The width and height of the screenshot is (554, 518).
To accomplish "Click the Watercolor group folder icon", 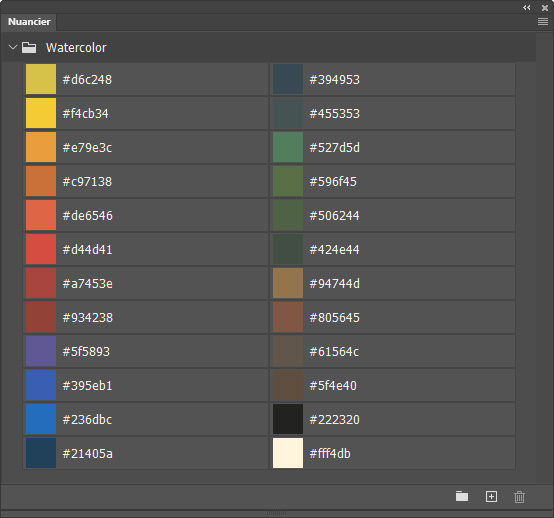I will pos(29,47).
